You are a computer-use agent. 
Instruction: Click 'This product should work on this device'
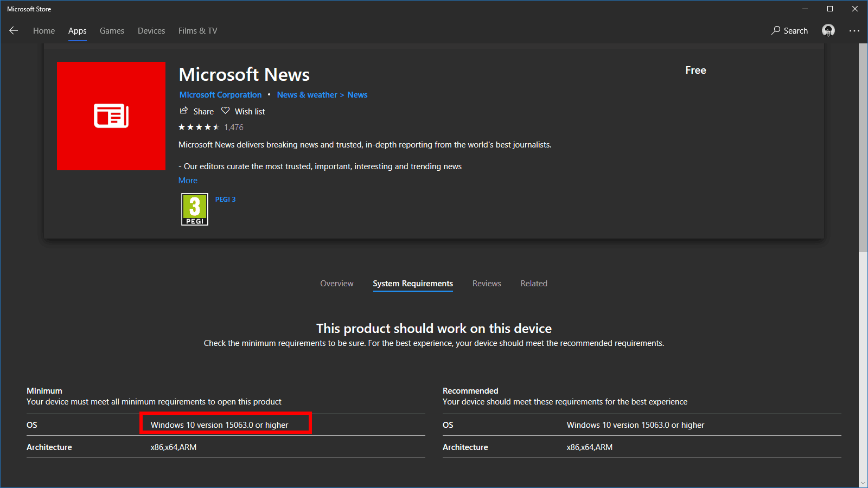[x=434, y=329]
